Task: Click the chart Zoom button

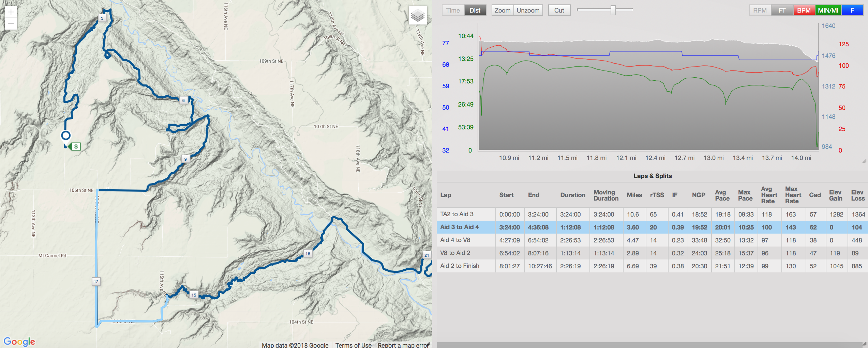Action: click(x=503, y=11)
